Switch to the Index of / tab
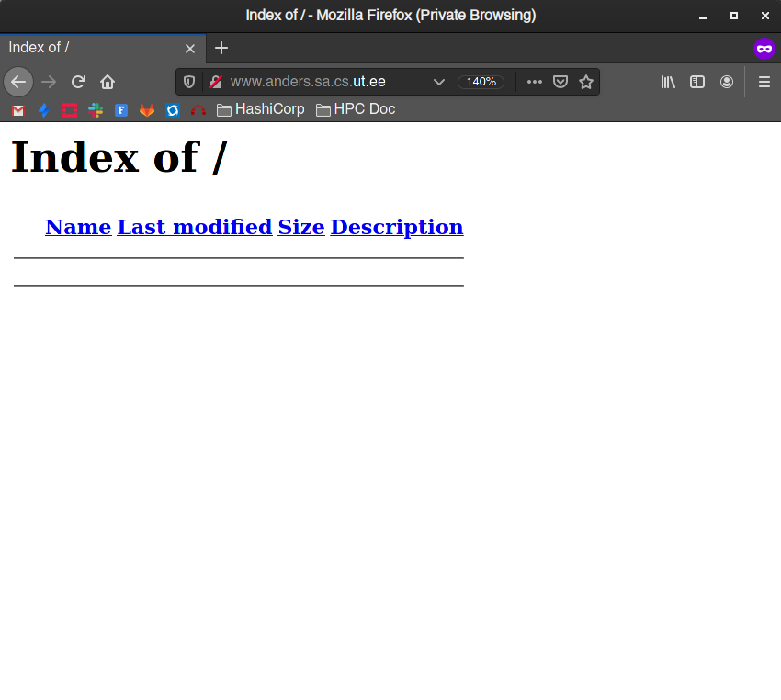The image size is (781, 700). click(92, 48)
